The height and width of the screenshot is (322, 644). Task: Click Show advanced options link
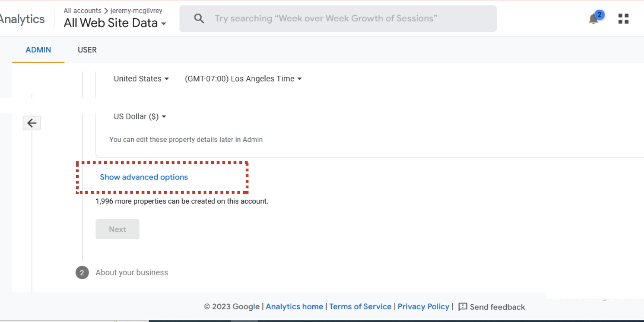[x=144, y=177]
